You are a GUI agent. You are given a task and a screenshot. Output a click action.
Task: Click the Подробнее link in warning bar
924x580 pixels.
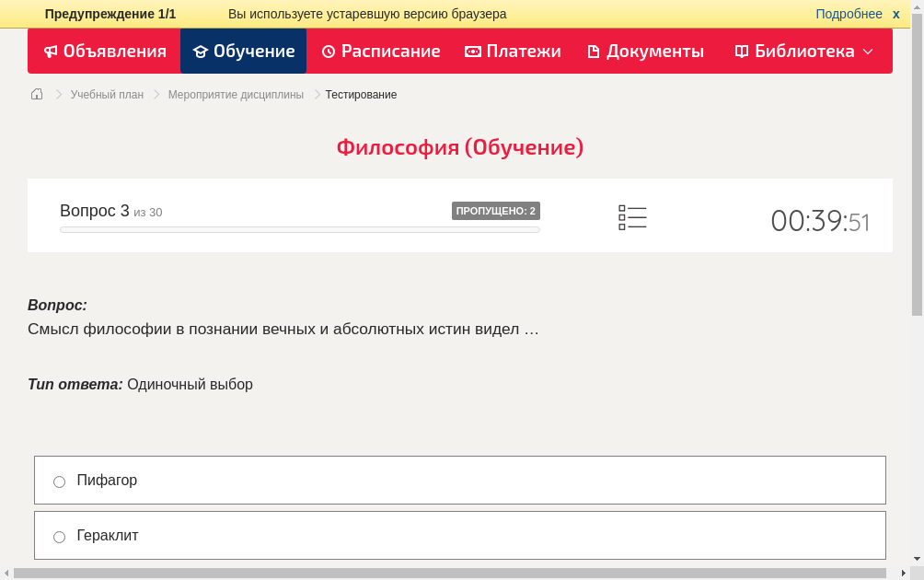pos(849,14)
